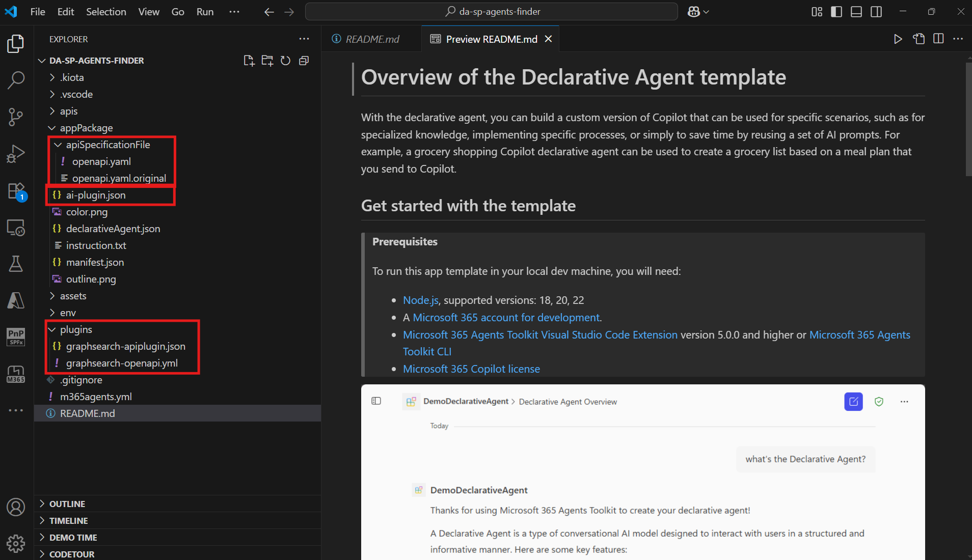
Task: Open the File menu
Action: pyautogui.click(x=38, y=12)
